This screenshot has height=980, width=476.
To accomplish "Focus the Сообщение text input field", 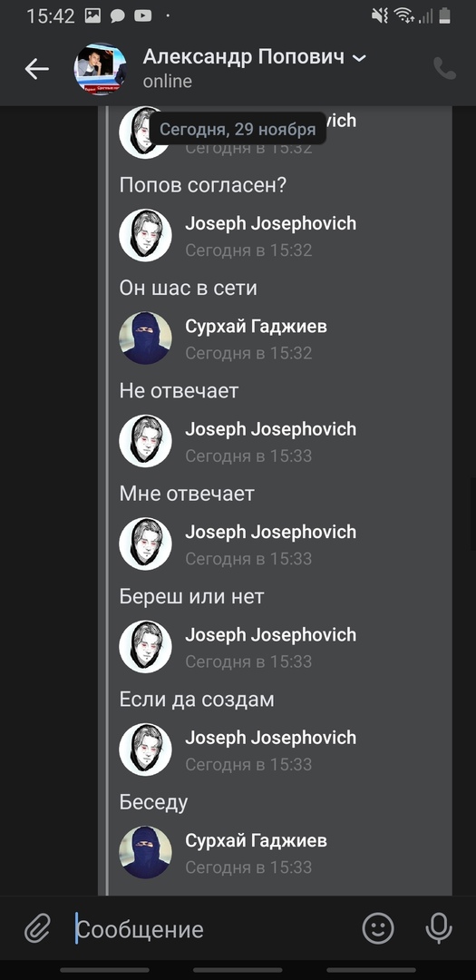I will click(212, 929).
